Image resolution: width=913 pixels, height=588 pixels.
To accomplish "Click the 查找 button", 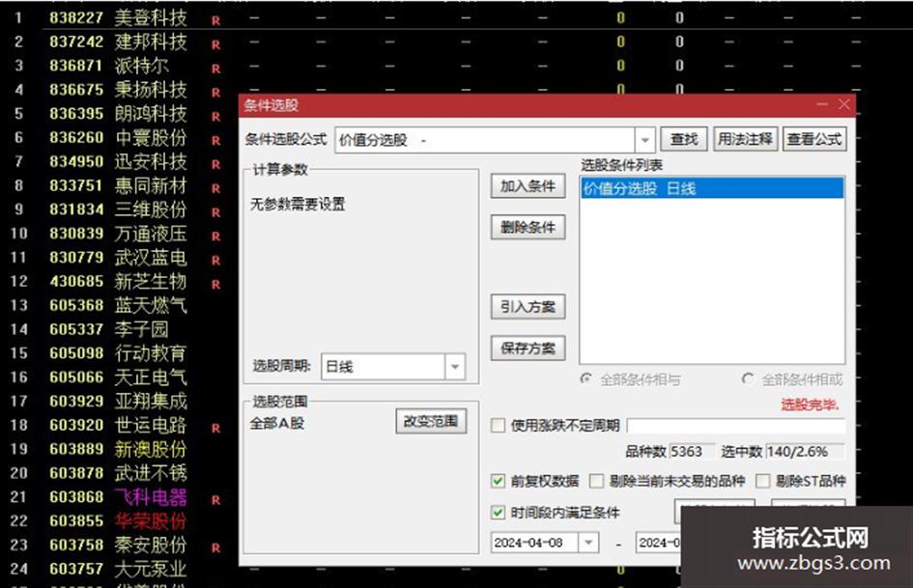I will 684,139.
